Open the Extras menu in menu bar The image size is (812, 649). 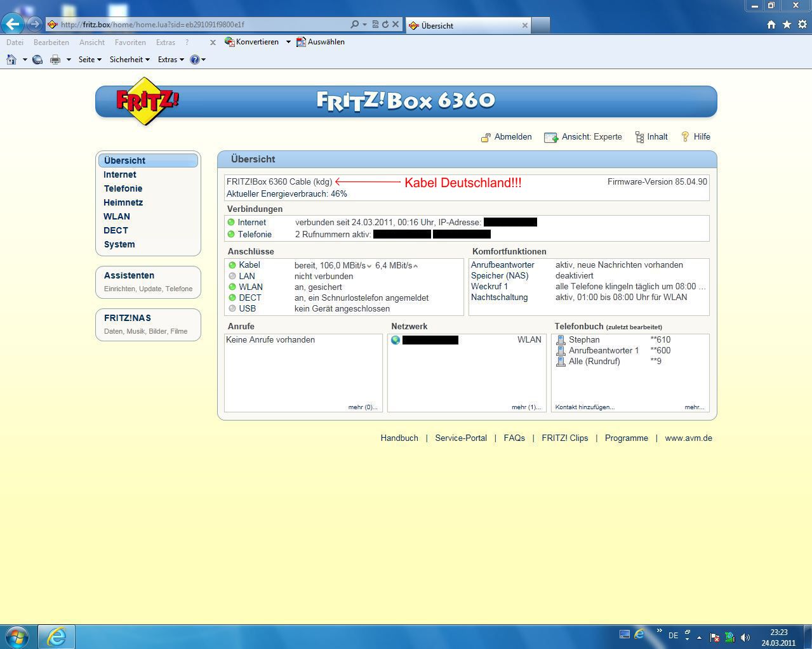(x=166, y=43)
